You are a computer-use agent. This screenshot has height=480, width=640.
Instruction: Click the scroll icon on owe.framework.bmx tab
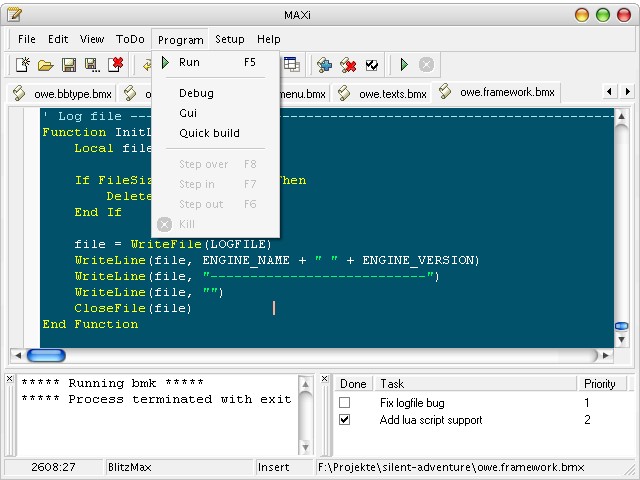click(x=445, y=91)
